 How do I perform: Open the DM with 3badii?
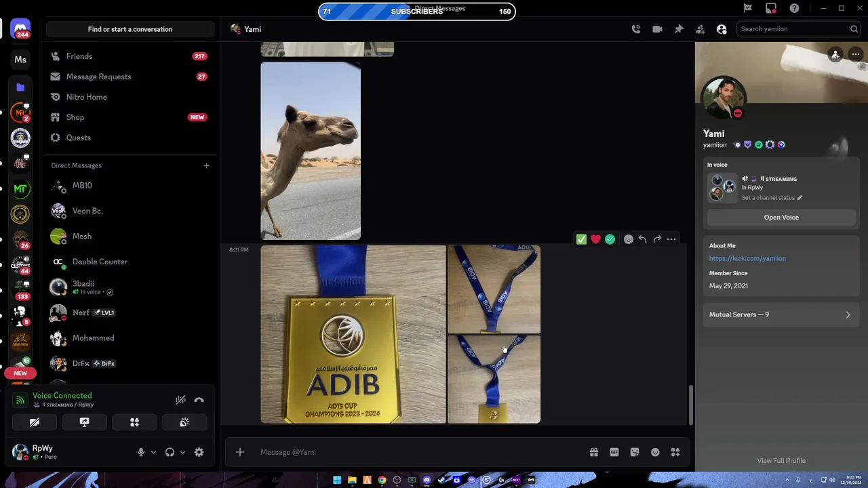point(130,287)
